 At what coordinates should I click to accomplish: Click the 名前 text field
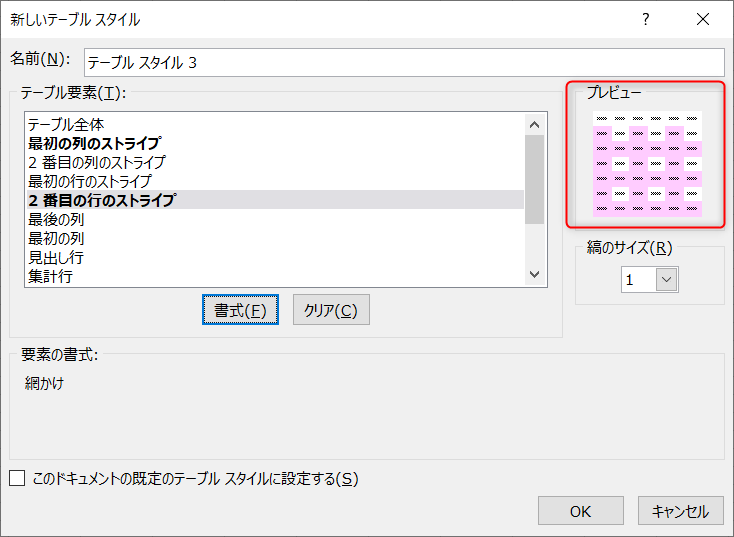click(x=404, y=62)
